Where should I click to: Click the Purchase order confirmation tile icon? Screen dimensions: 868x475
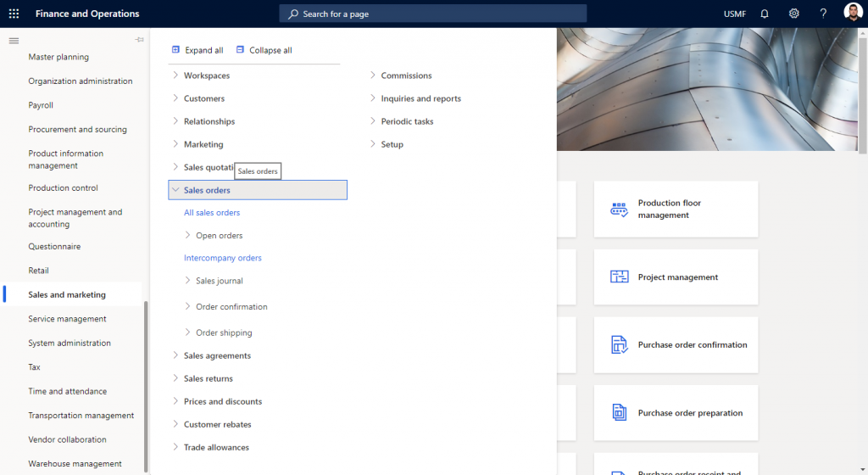[x=619, y=344]
